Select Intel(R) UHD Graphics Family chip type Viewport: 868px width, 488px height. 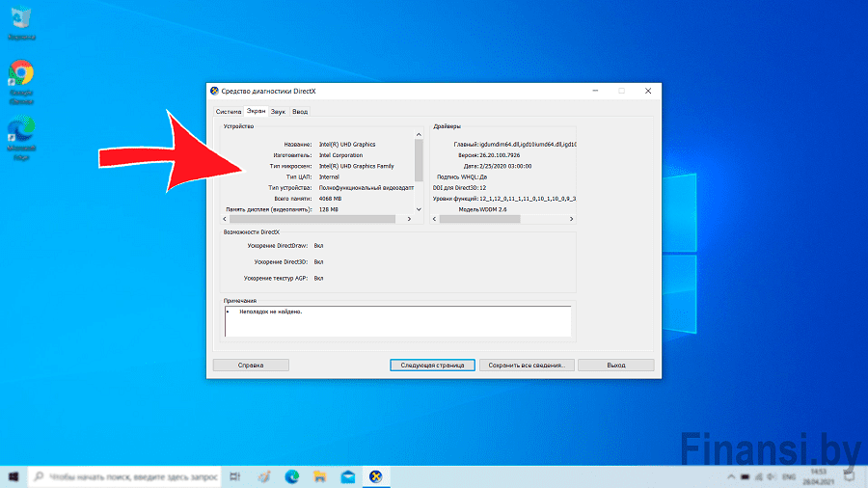[x=357, y=166]
